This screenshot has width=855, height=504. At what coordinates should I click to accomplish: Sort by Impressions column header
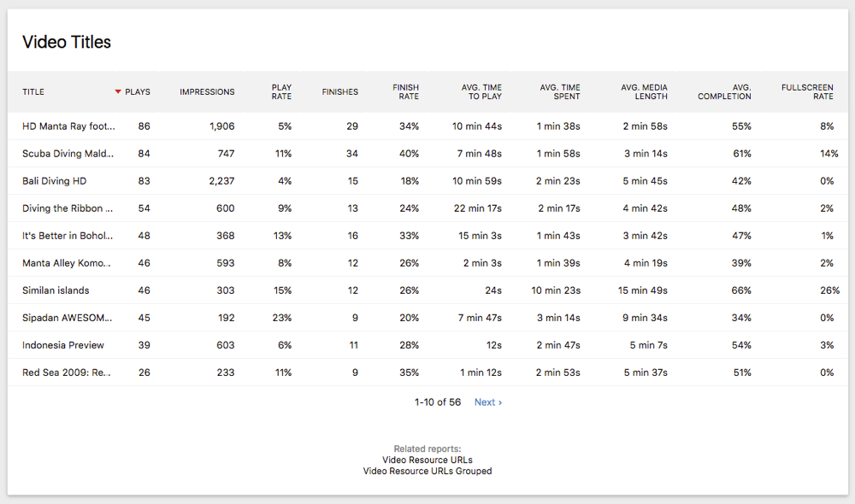(x=207, y=92)
